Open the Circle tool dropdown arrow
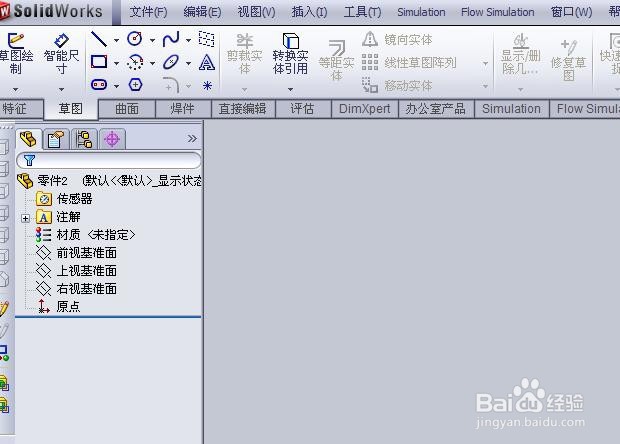This screenshot has width=620, height=444. (152, 40)
